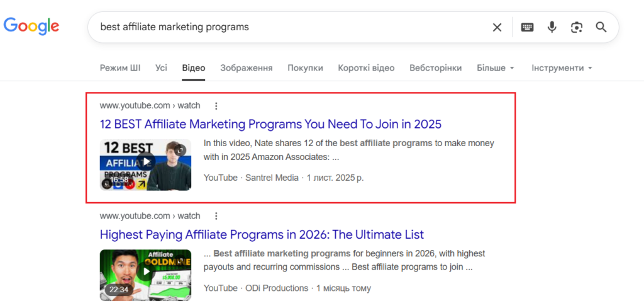This screenshot has width=644, height=308.
Task: Expand the Інструменти dropdown
Action: pyautogui.click(x=562, y=68)
